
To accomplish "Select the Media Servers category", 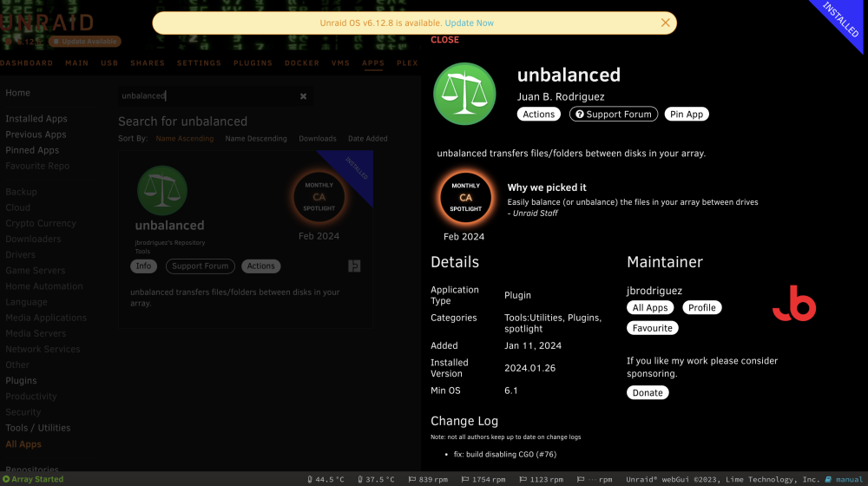I will (x=36, y=334).
